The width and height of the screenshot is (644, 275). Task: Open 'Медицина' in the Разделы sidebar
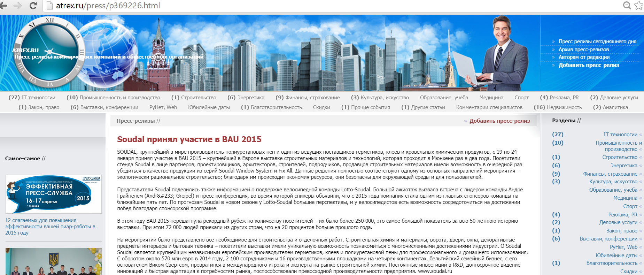point(625,198)
